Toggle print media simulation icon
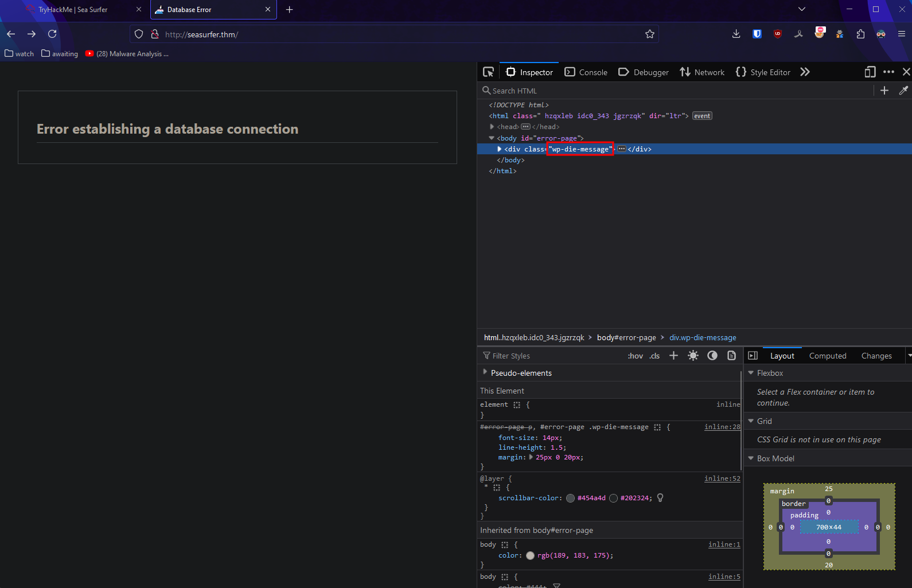Viewport: 912px width, 588px height. click(x=731, y=356)
